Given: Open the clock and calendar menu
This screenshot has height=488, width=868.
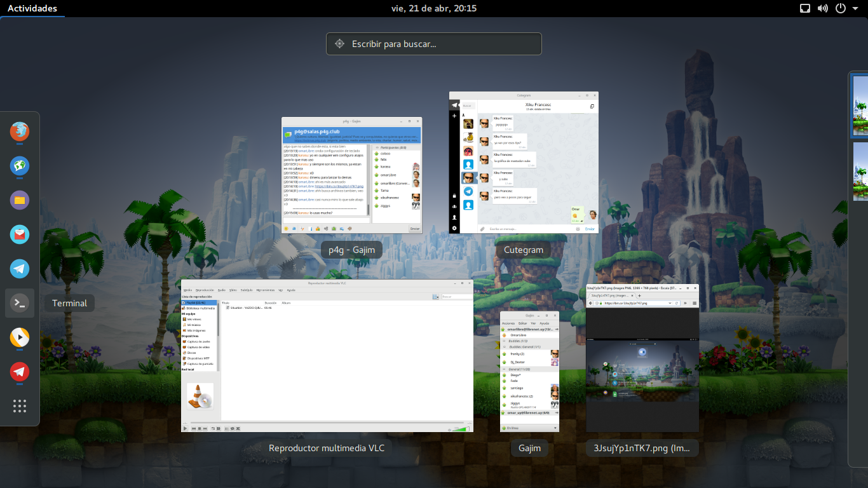Looking at the screenshot, I should (x=434, y=8).
